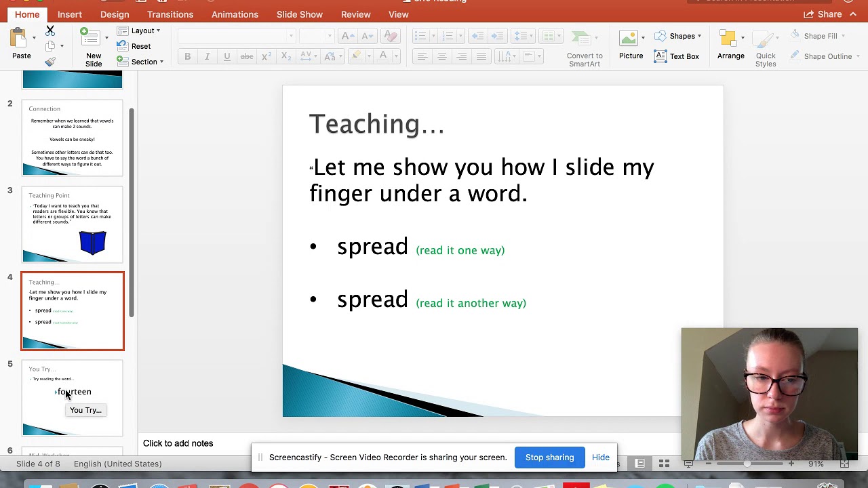This screenshot has height=488, width=868.
Task: Open the Design tab
Action: (115, 14)
